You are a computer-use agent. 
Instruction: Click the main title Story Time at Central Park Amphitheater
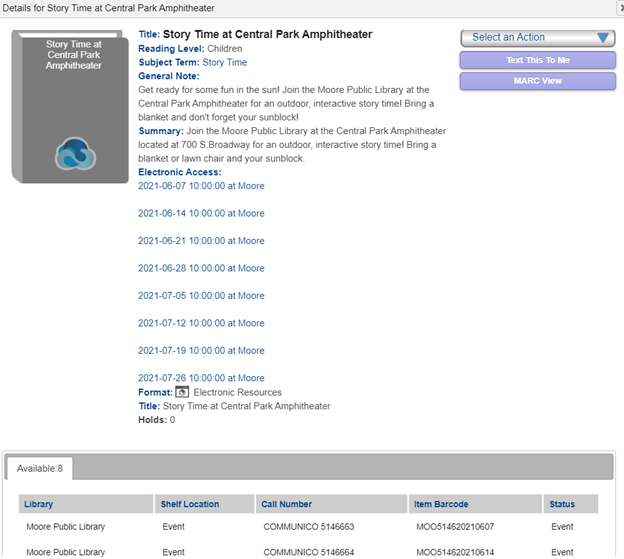point(267,34)
